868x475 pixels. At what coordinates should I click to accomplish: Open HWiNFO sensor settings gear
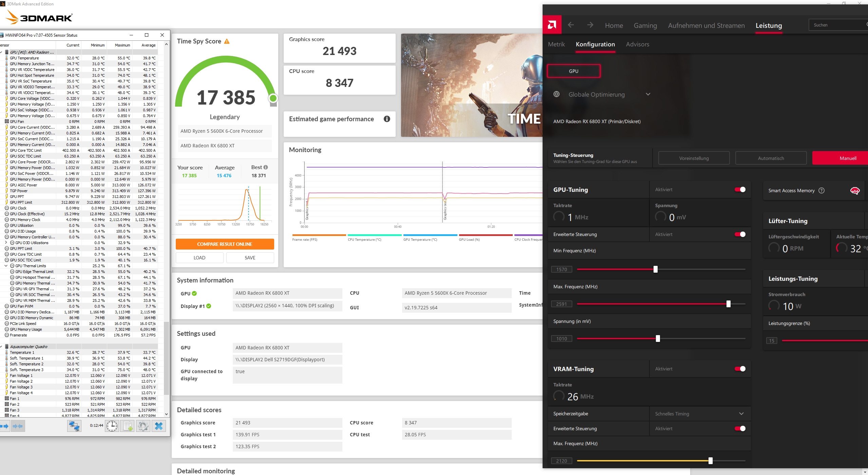tap(143, 426)
